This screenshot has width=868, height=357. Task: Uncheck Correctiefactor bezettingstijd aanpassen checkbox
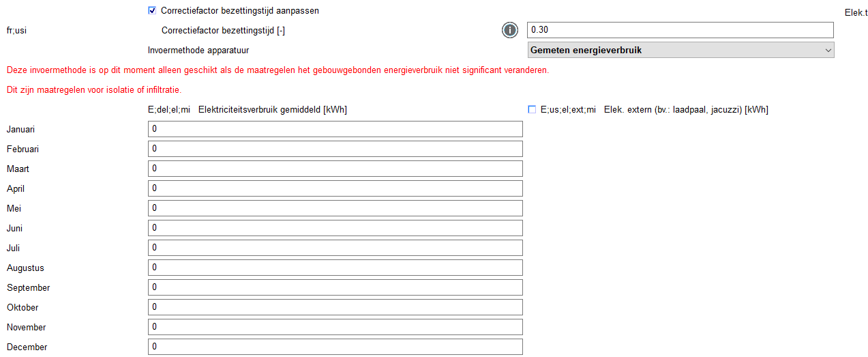tap(152, 11)
